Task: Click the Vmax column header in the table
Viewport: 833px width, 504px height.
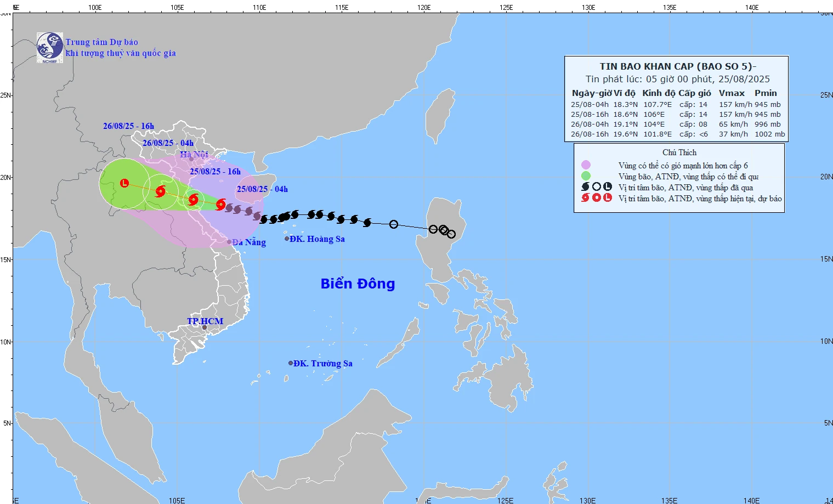Action: pos(732,93)
